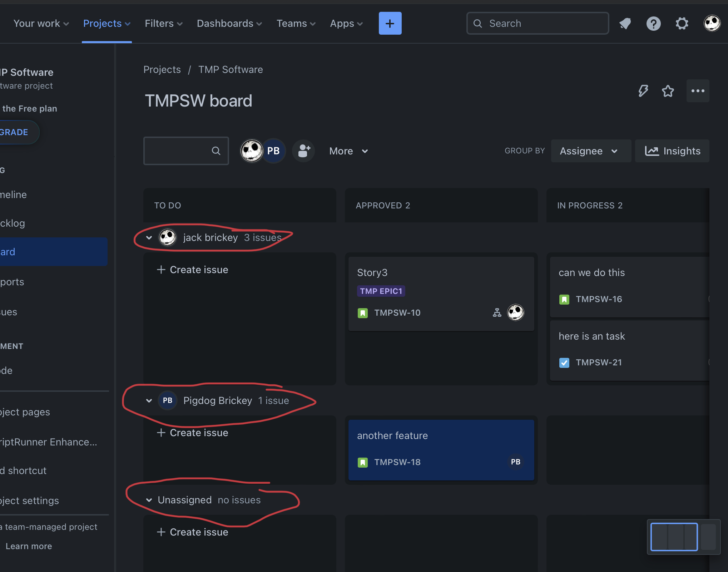This screenshot has width=728, height=572.
Task: Open the Help question mark icon
Action: pyautogui.click(x=653, y=24)
